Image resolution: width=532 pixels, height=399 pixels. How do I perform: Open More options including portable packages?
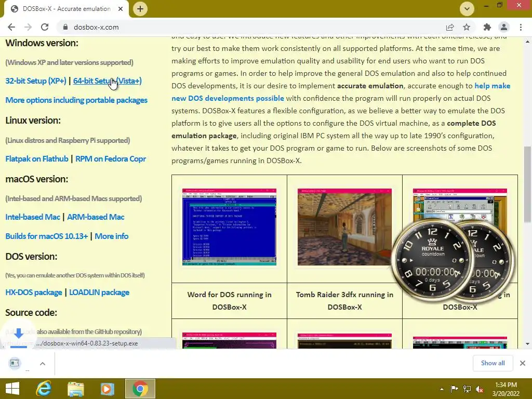pos(76,100)
